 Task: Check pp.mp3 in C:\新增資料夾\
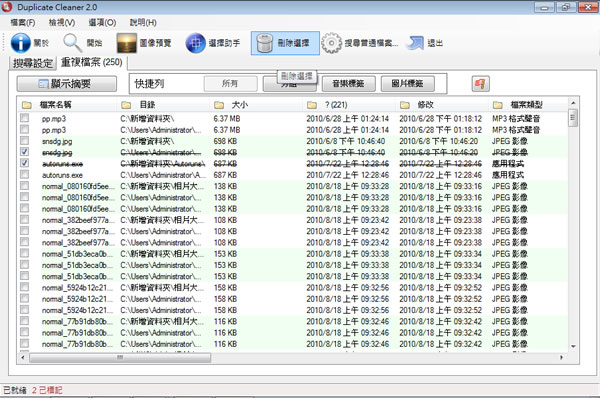pyautogui.click(x=24, y=118)
